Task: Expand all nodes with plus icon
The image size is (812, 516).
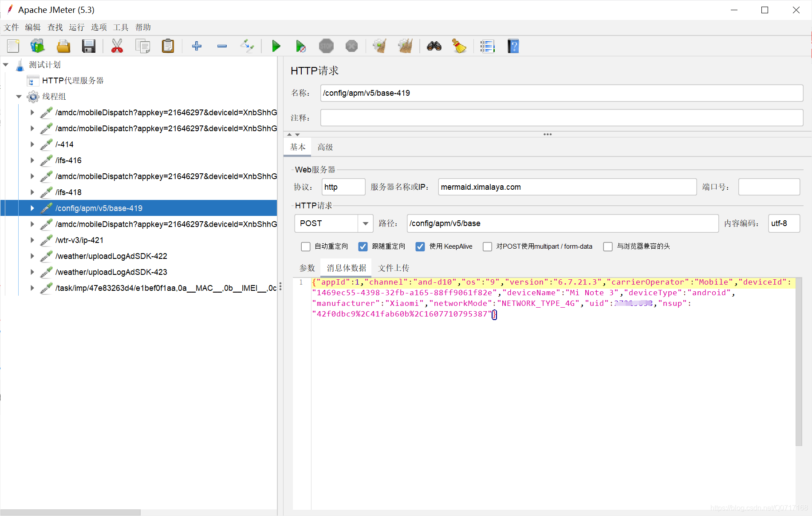Action: 197,46
